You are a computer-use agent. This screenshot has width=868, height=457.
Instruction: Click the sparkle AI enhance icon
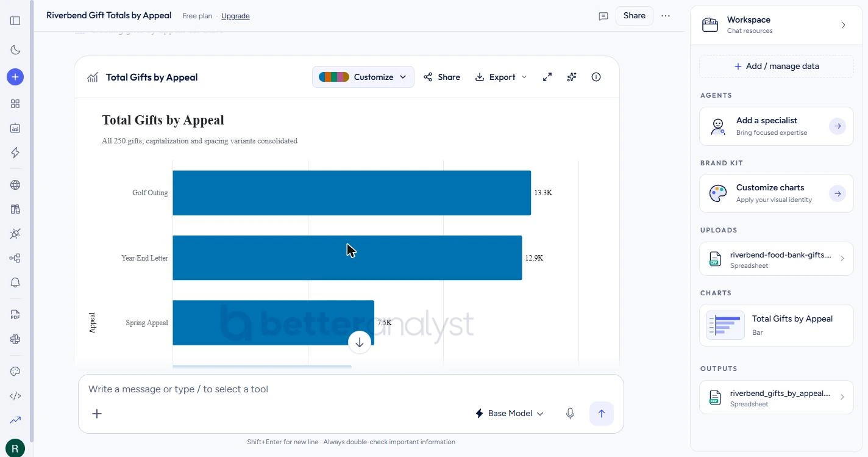pos(572,77)
